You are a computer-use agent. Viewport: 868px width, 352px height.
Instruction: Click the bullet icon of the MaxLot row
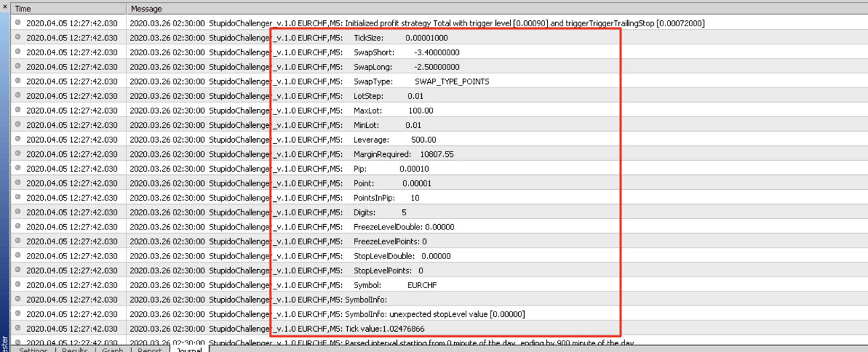[x=18, y=110]
